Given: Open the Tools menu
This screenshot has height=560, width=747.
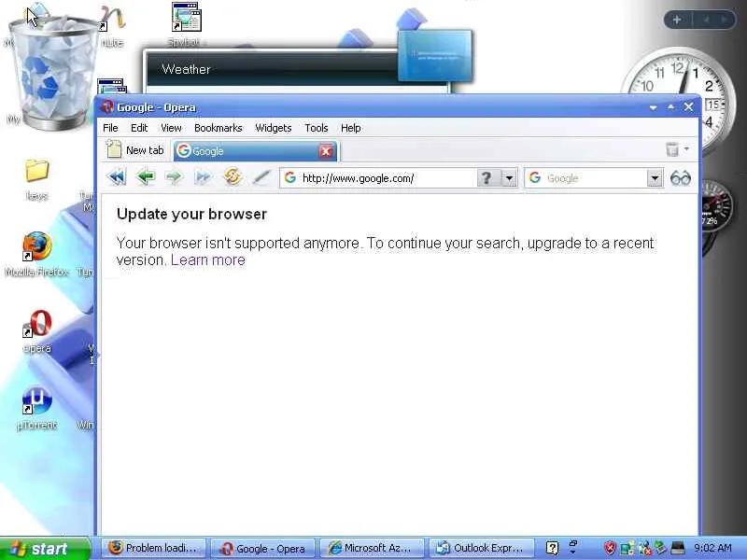Looking at the screenshot, I should click(x=317, y=128).
